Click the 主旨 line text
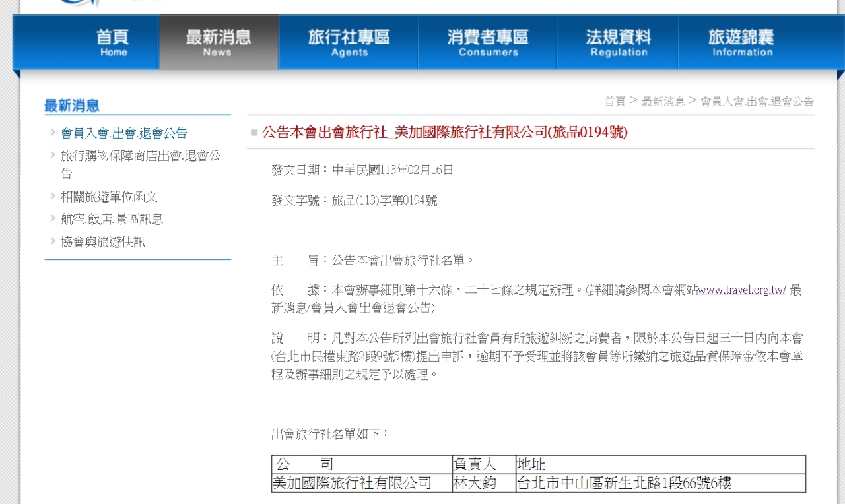Screen dimensions: 845x504 373,260
